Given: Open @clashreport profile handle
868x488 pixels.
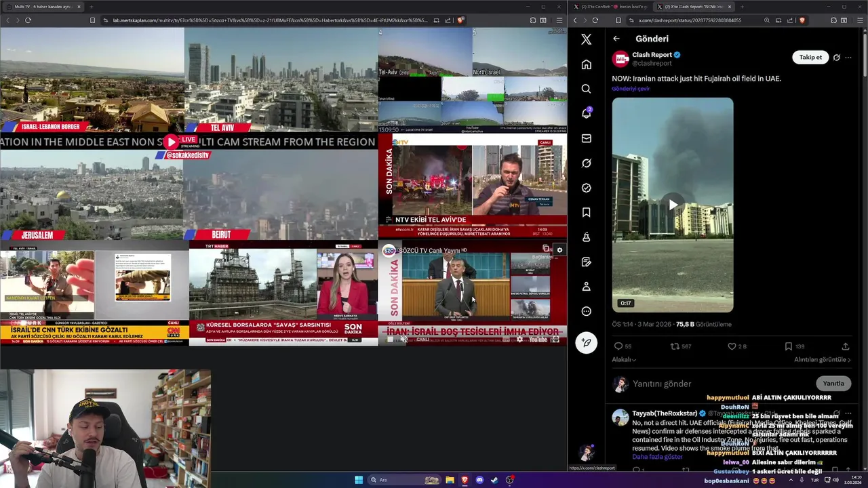Looking at the screenshot, I should (x=652, y=63).
